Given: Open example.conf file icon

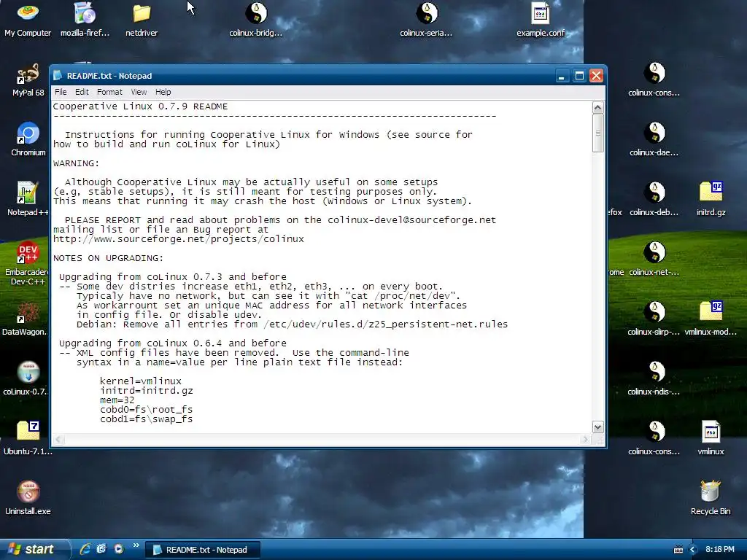Looking at the screenshot, I should tap(541, 20).
